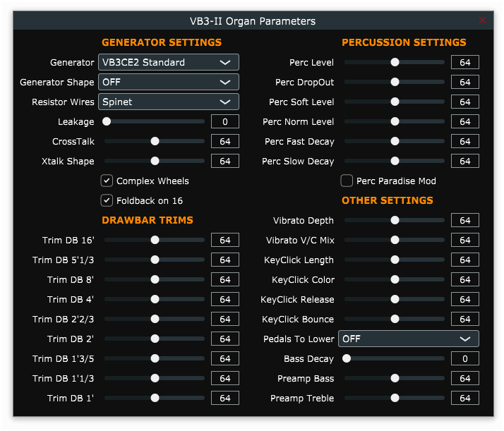Click the Perc Norm Level value field
Screen dimensions: 504x431
pos(465,122)
